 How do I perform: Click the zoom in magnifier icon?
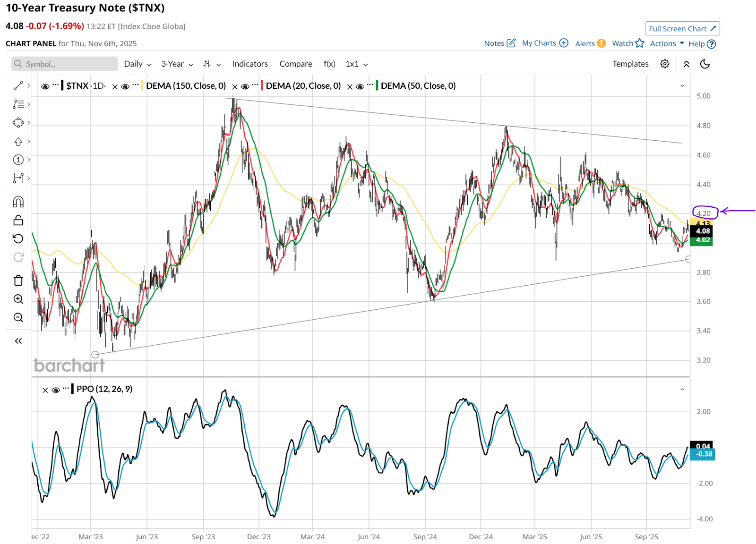[x=18, y=299]
